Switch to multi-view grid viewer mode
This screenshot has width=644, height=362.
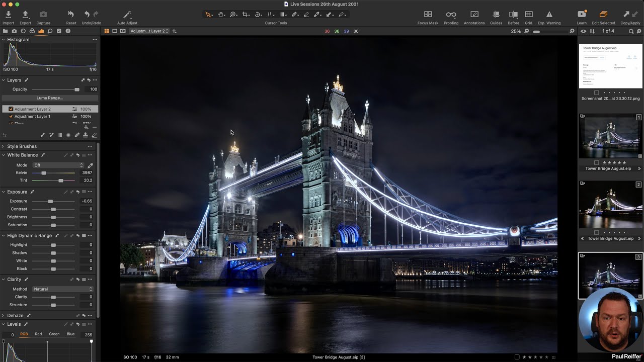click(107, 31)
